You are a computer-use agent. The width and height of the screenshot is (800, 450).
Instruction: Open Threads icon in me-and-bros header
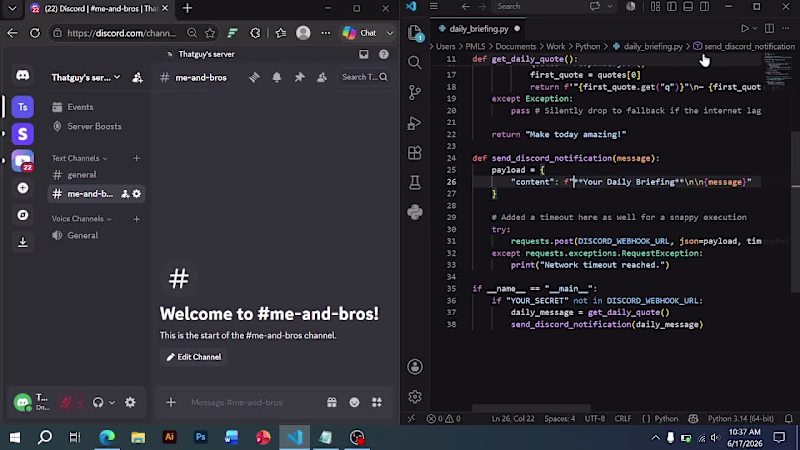tap(254, 77)
